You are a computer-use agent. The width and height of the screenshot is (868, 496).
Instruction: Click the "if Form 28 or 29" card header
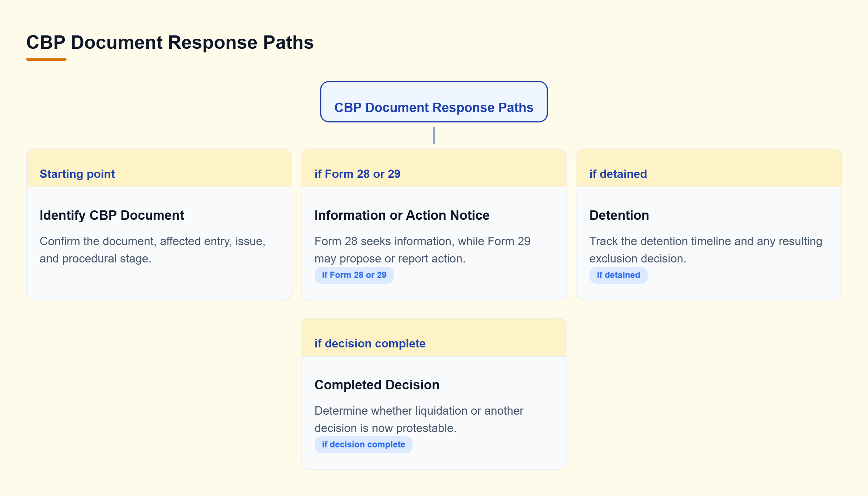[x=434, y=168]
